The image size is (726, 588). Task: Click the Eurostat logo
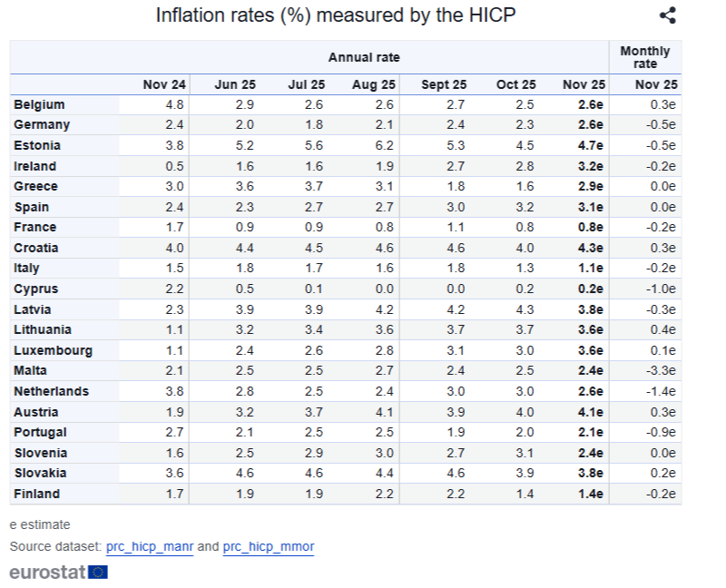59,572
